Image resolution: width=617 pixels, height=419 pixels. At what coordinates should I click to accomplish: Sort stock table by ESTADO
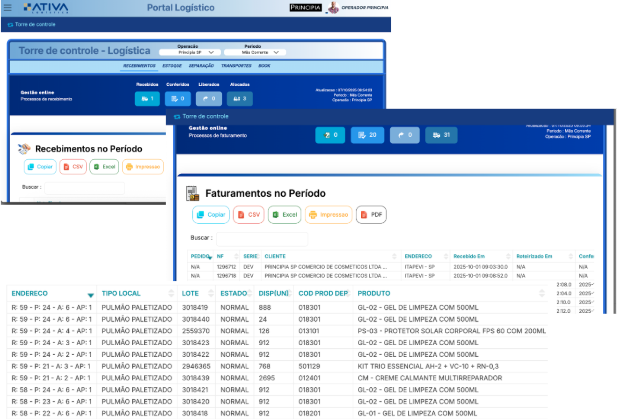click(235, 293)
